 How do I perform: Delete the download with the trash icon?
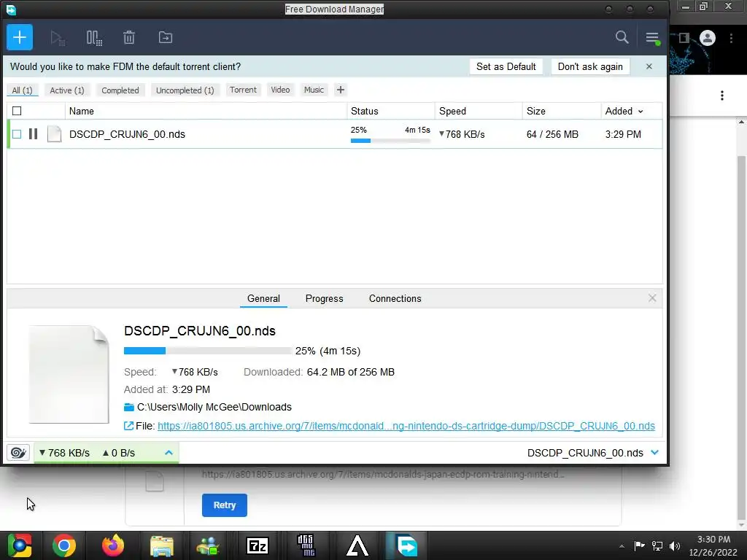(x=129, y=38)
